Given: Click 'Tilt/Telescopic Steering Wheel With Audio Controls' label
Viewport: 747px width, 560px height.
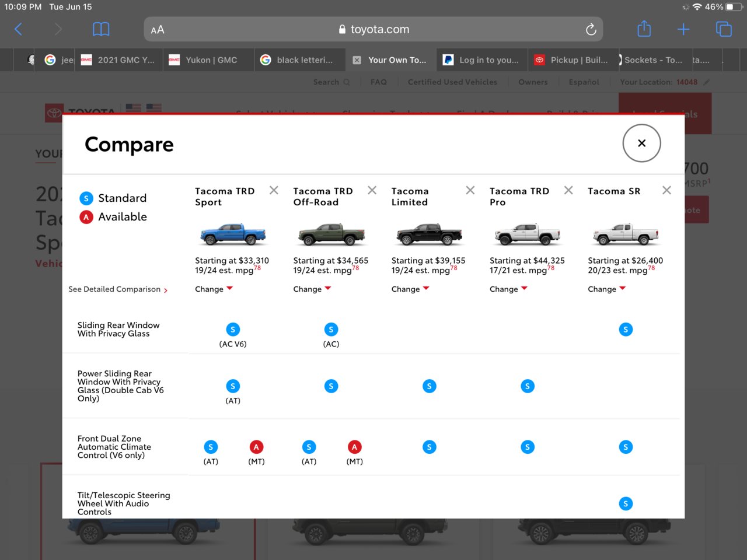Looking at the screenshot, I should (x=124, y=503).
